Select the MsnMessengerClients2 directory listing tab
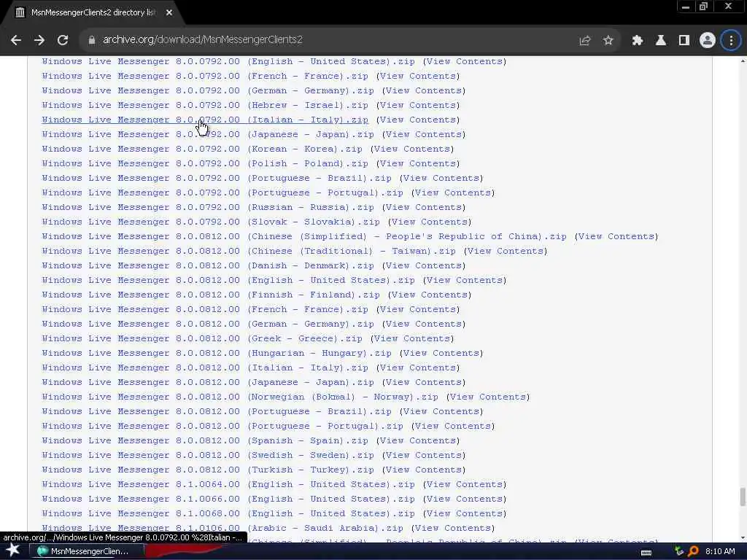This screenshot has width=747, height=560. [93, 13]
